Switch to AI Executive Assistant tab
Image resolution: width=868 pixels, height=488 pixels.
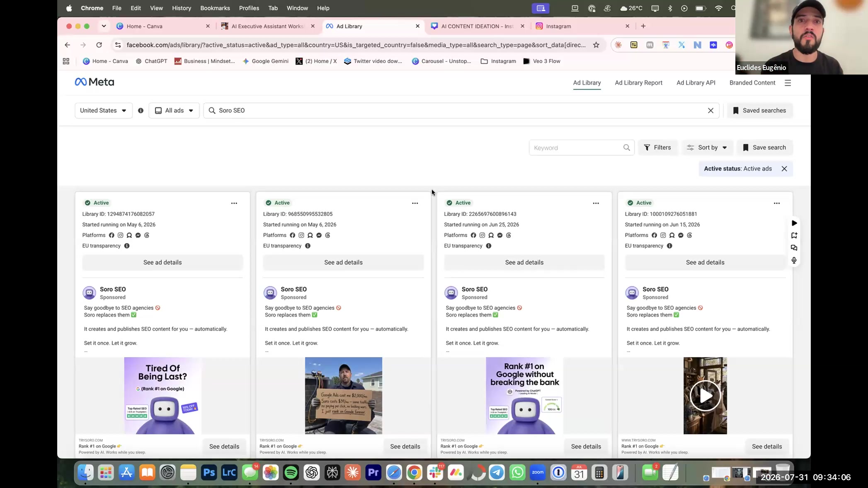coord(267,26)
